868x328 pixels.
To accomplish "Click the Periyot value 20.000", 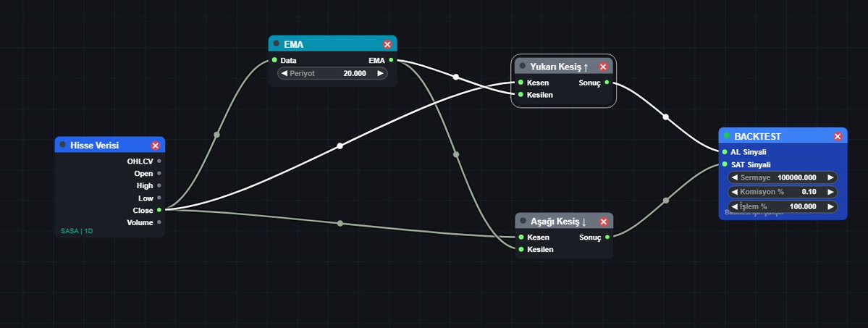I will pyautogui.click(x=354, y=73).
